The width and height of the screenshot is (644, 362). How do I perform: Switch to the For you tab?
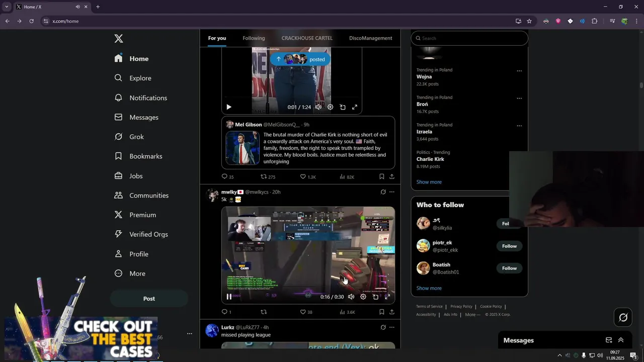[x=217, y=38]
